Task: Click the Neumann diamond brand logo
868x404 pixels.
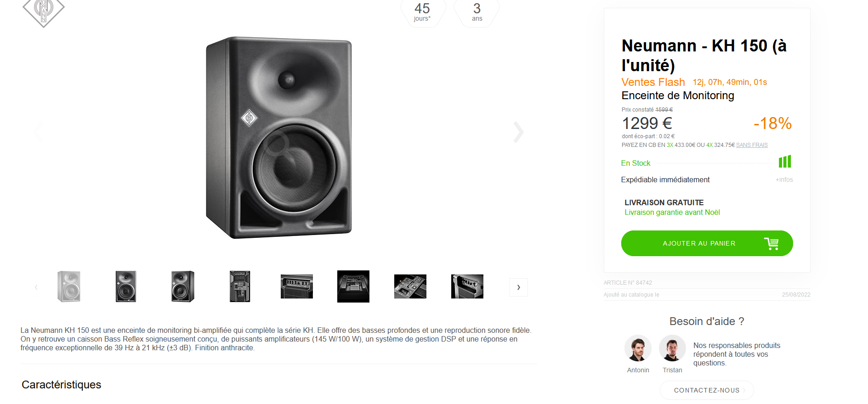Action: pyautogui.click(x=43, y=11)
